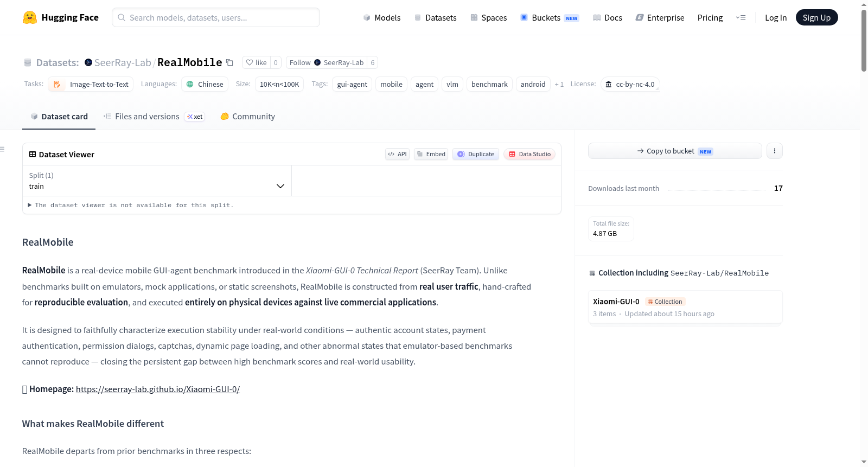This screenshot has width=868, height=467.
Task: Show additional tags with +1
Action: coord(559,85)
